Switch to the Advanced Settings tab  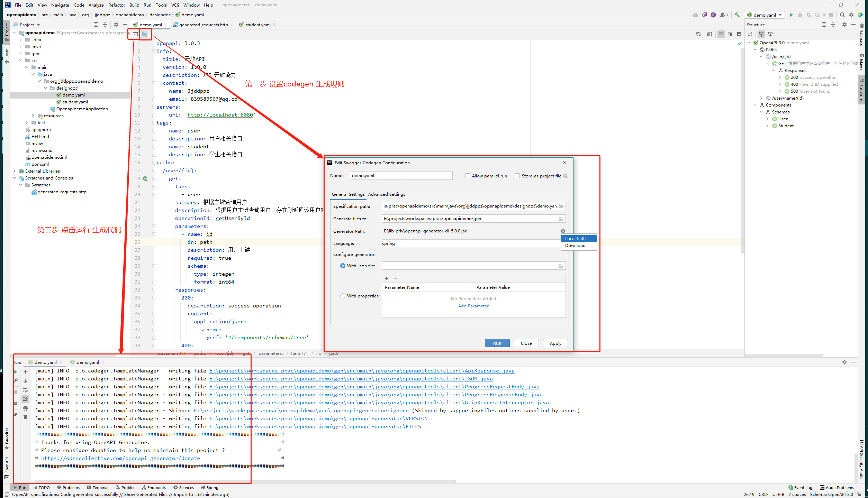[387, 194]
